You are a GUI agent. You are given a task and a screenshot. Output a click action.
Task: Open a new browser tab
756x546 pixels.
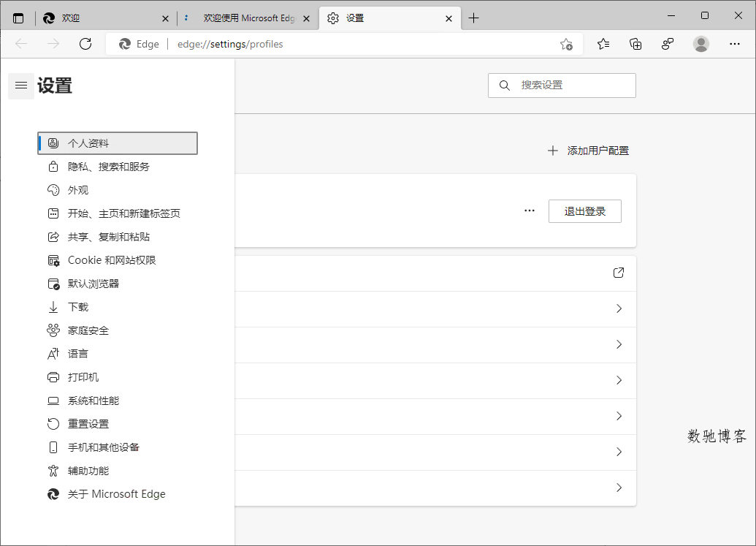coord(473,18)
